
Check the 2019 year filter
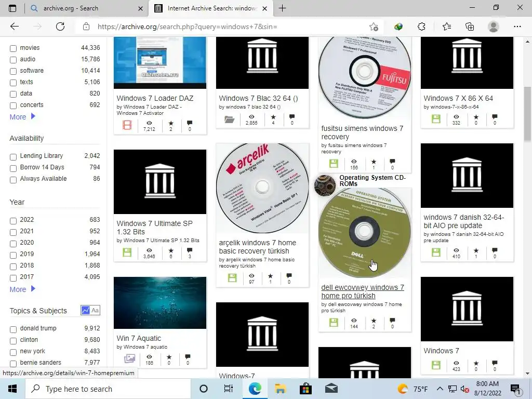(13, 255)
